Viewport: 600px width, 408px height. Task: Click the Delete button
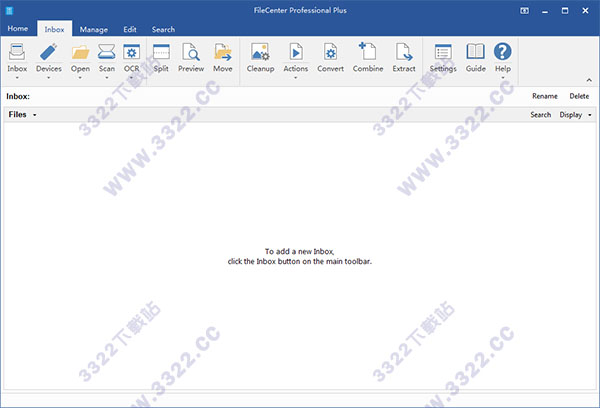[579, 96]
